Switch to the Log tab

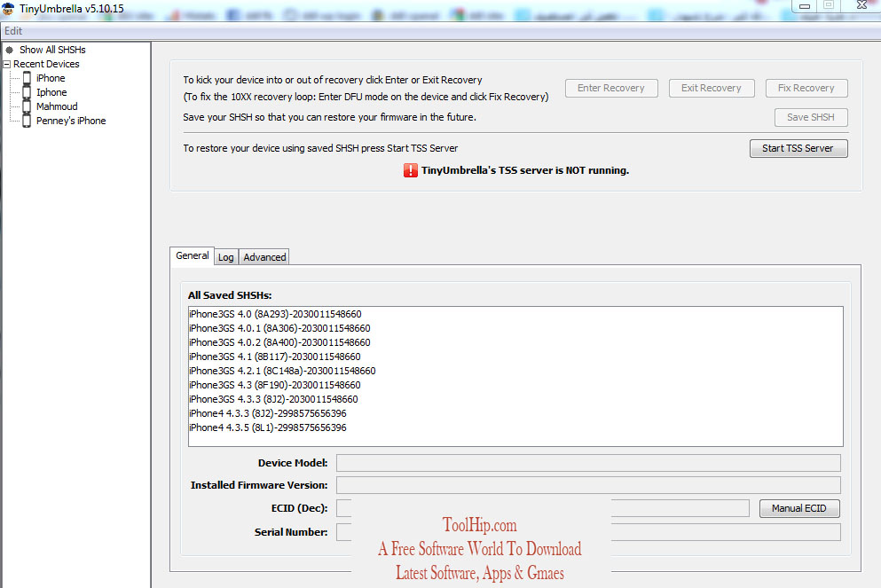tap(226, 257)
